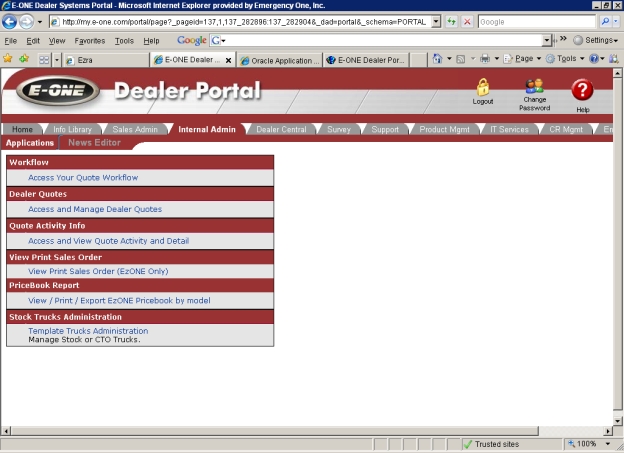Open the Home portal tab
Image resolution: width=624 pixels, height=453 pixels.
pyautogui.click(x=22, y=129)
